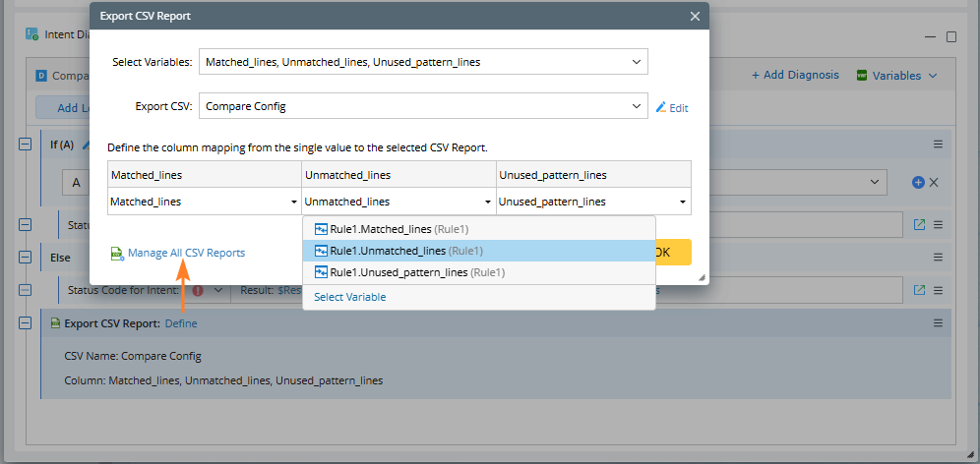
Task: Collapse the Else block
Action: coord(26,256)
